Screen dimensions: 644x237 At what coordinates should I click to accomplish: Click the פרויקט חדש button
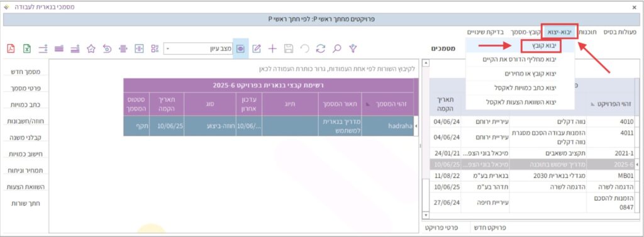pyautogui.click(x=491, y=227)
